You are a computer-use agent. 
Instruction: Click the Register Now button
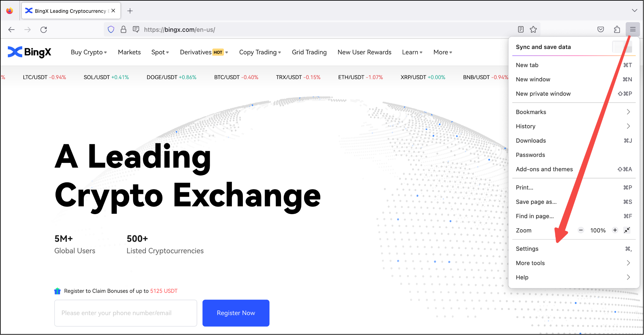pyautogui.click(x=236, y=313)
